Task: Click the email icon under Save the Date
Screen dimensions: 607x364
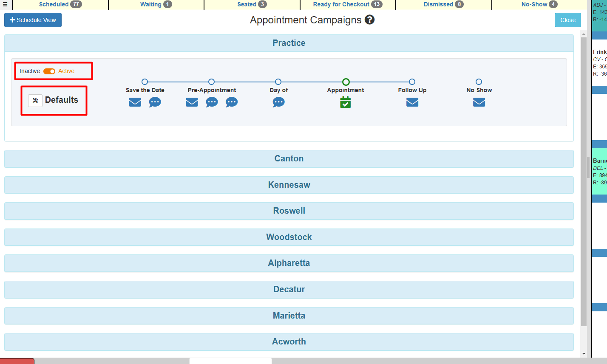Action: point(135,102)
